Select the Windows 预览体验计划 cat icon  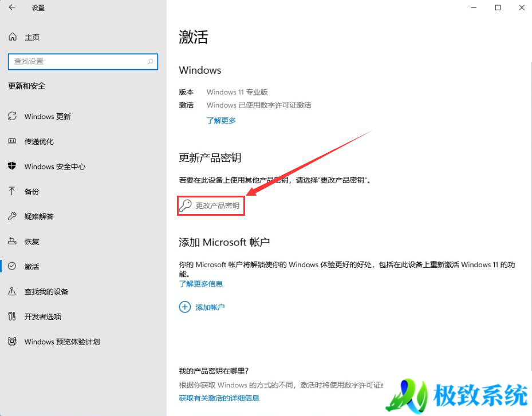[12, 341]
